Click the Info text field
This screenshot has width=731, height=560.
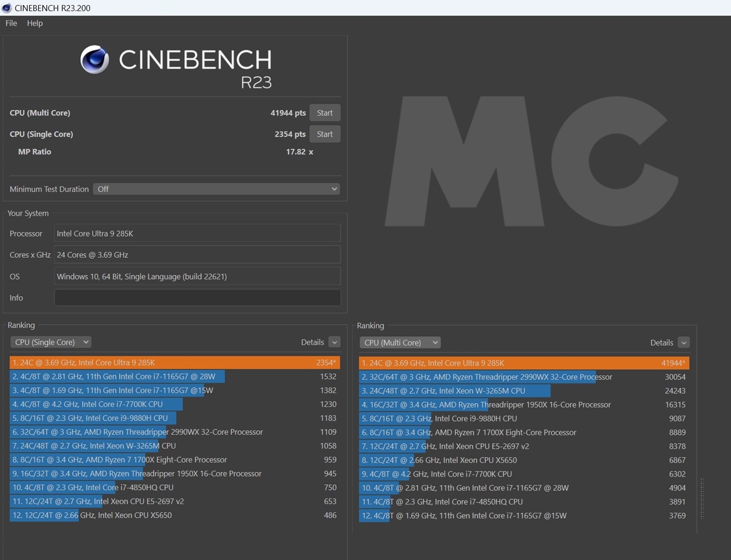tap(197, 297)
